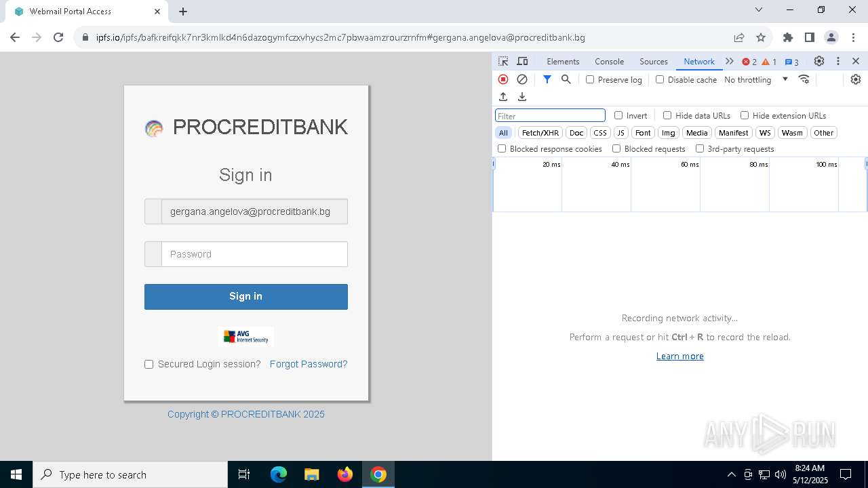This screenshot has height=488, width=868.
Task: Filter requests by Img type
Action: click(668, 133)
